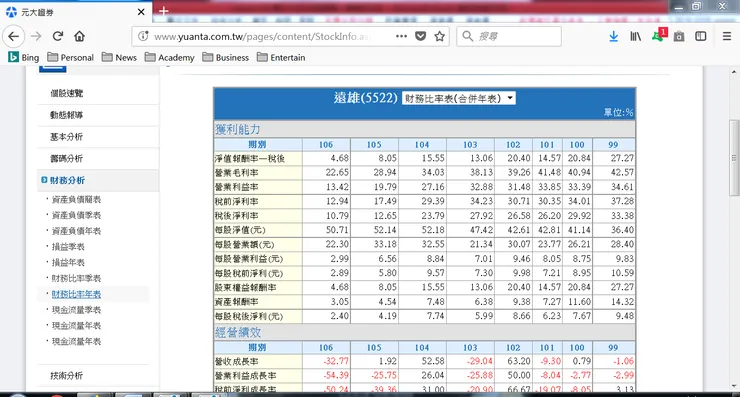Open the highlighted 財務比率年表 link

point(76,294)
